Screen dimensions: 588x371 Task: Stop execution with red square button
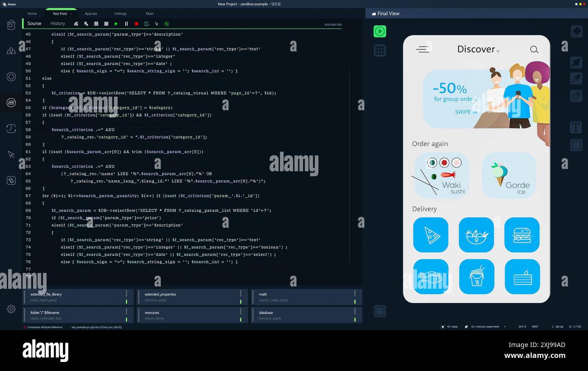tap(136, 24)
